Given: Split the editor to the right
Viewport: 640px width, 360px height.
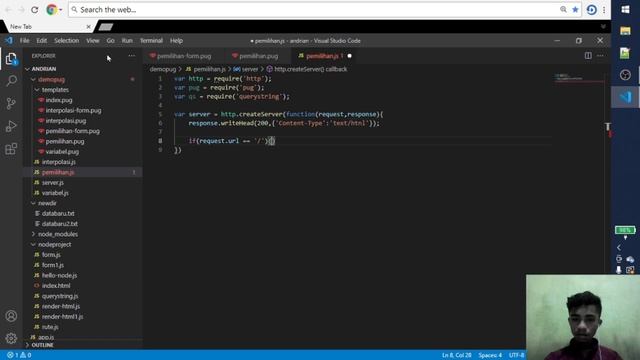Looking at the screenshot, I should tap(588, 56).
